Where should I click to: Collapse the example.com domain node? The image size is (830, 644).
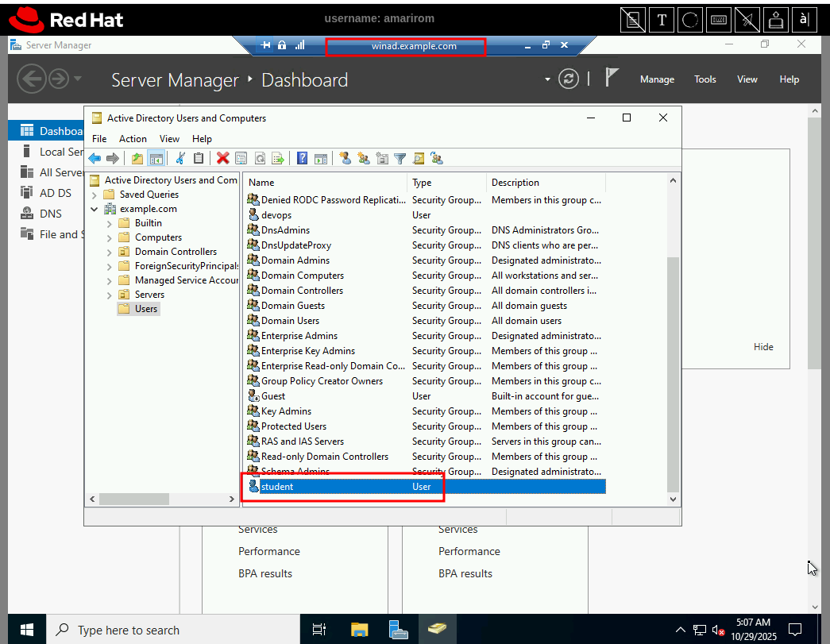[95, 209]
